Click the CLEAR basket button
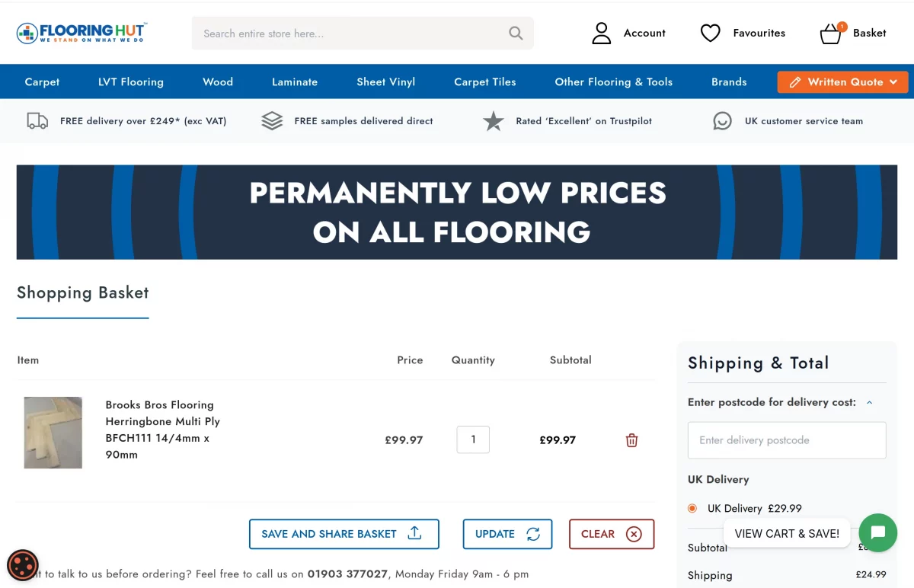The image size is (914, 588). [612, 534]
